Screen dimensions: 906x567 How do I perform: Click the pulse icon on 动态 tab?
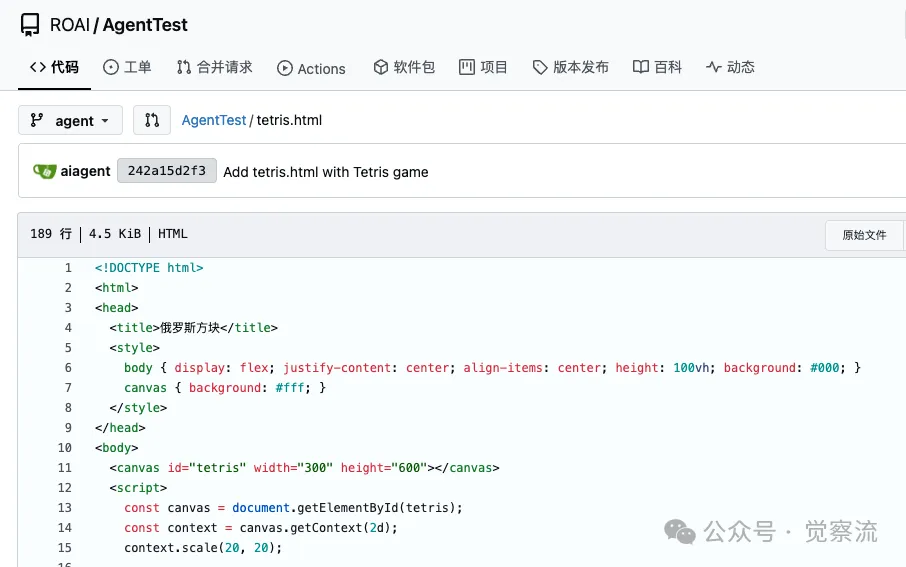tap(714, 67)
